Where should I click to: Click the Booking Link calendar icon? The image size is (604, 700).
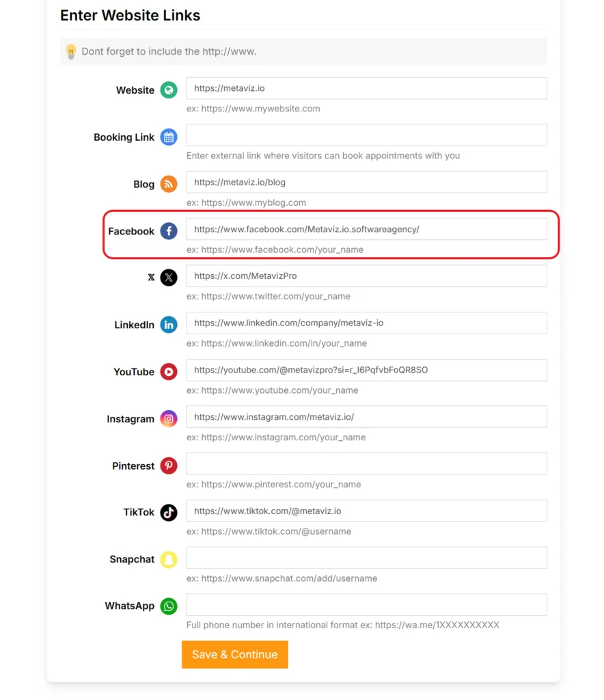click(168, 137)
